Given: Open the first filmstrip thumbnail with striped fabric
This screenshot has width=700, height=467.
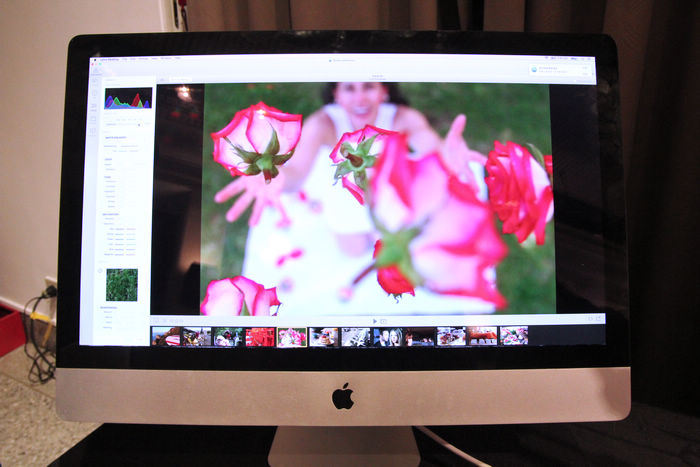Looking at the screenshot, I should point(166,337).
